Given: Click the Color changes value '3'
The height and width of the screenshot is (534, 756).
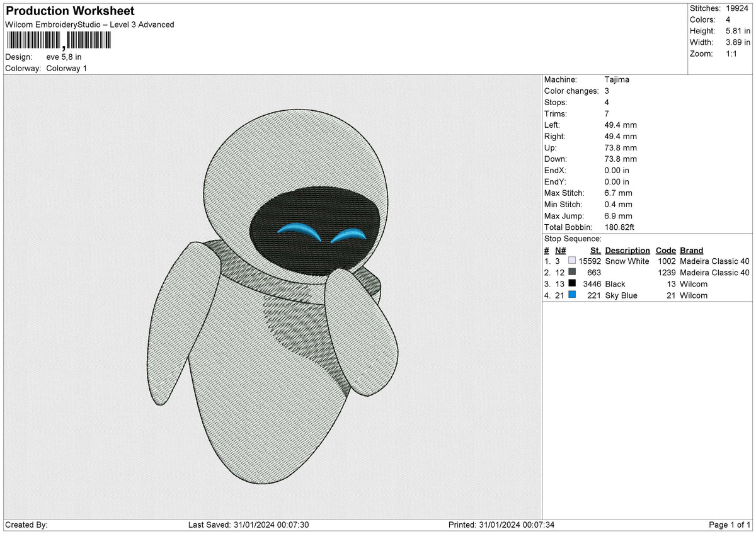Looking at the screenshot, I should (x=607, y=91).
